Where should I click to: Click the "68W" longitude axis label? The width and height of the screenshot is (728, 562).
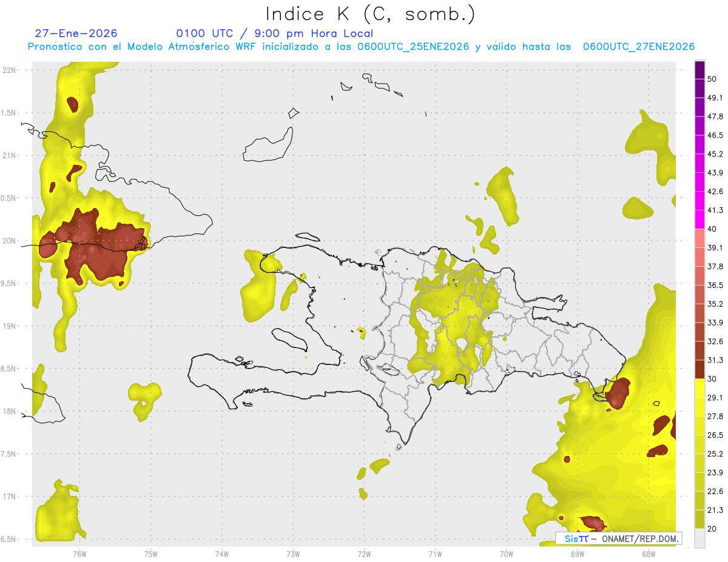(x=648, y=554)
